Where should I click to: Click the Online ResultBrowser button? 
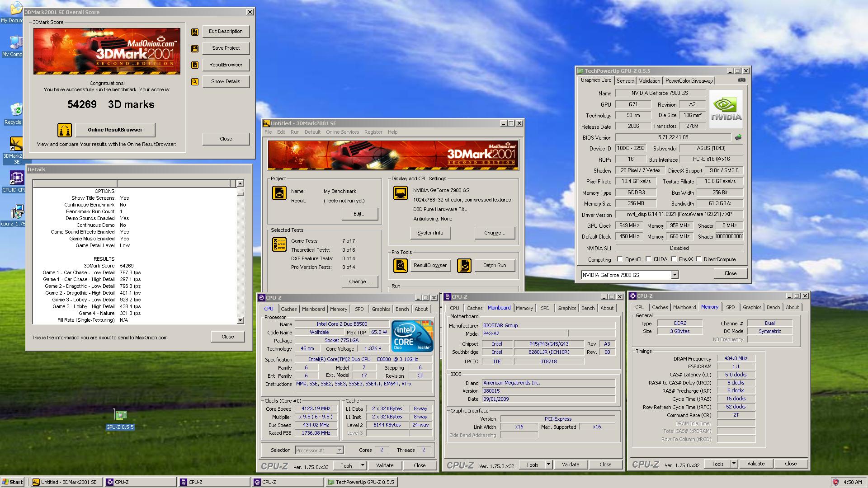[115, 130]
